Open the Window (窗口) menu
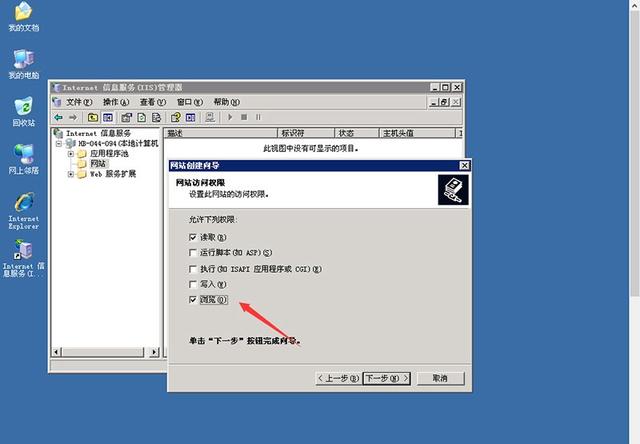The height and width of the screenshot is (444, 640). [190, 102]
